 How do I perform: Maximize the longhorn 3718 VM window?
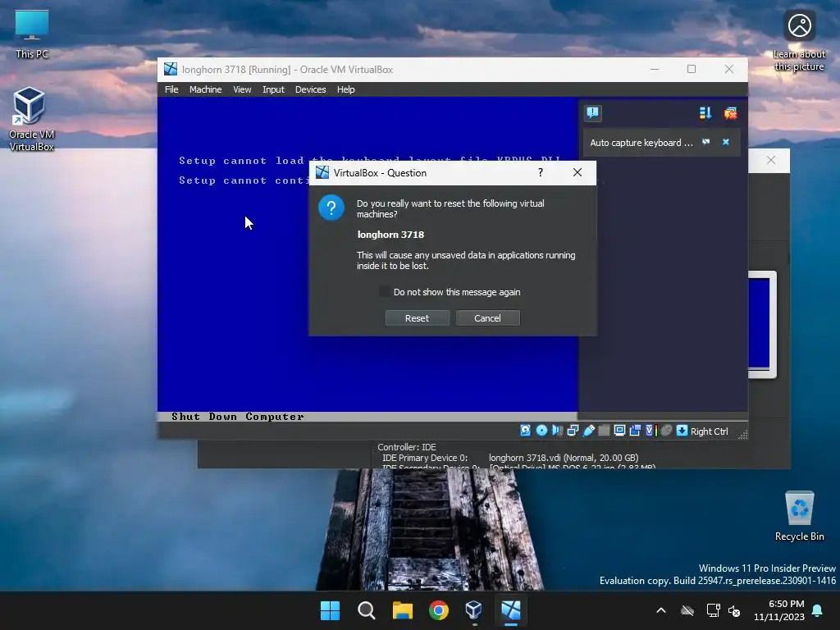coord(692,69)
